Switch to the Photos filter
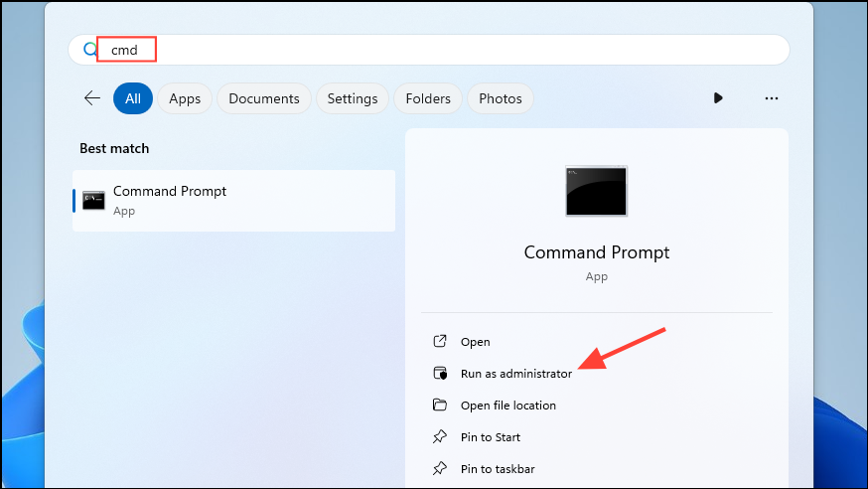This screenshot has width=868, height=489. tap(501, 98)
